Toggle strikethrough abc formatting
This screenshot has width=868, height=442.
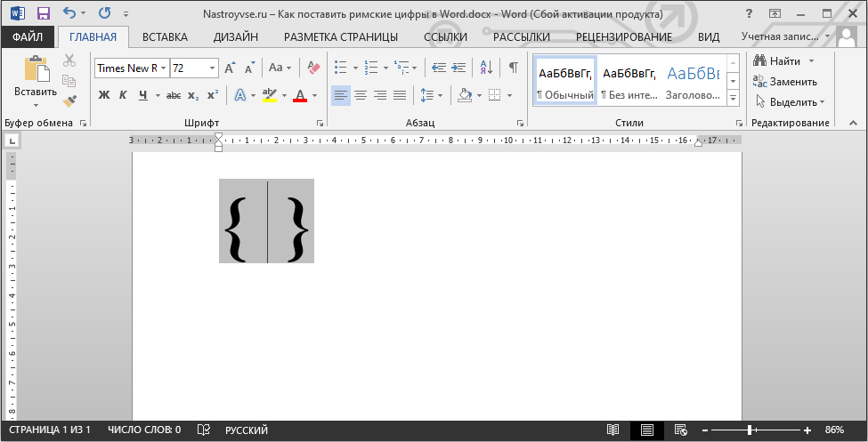tap(174, 95)
